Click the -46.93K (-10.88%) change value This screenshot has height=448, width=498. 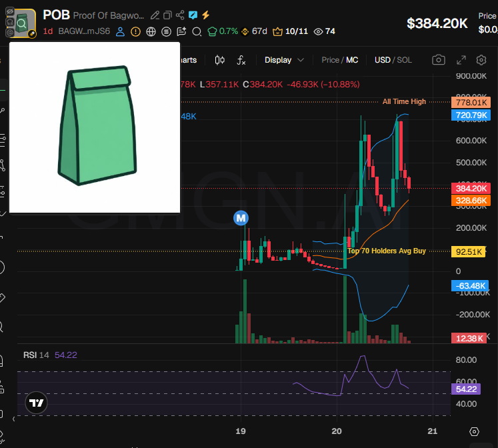pyautogui.click(x=323, y=85)
